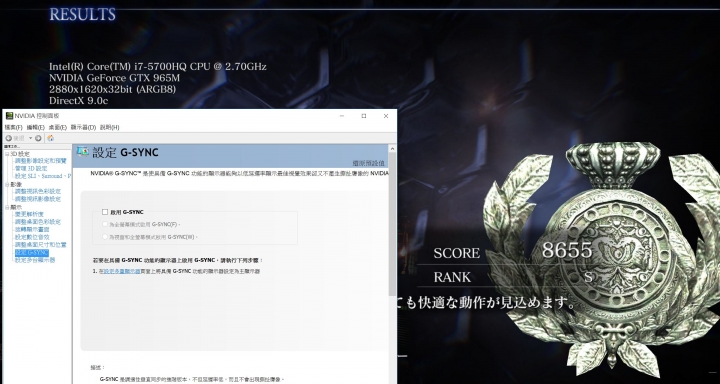Select 管理 3D 設定 in tree

point(31,169)
